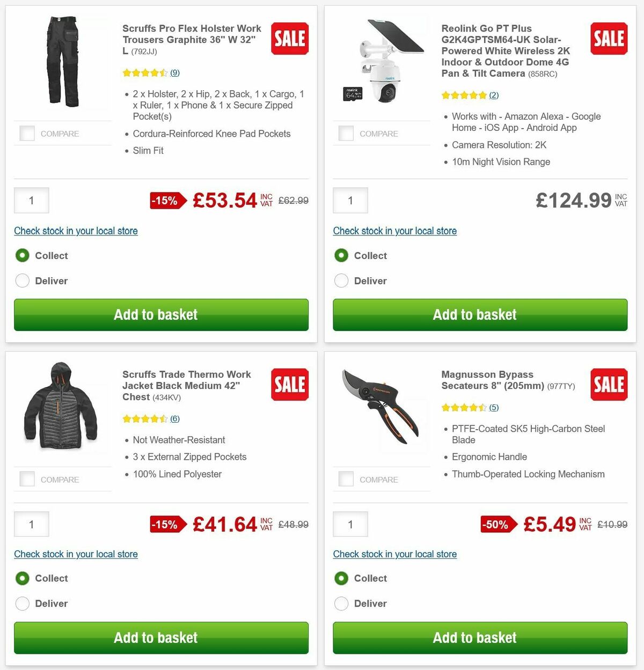Add the Scruffs Pro Flex trousers to basket

156,315
